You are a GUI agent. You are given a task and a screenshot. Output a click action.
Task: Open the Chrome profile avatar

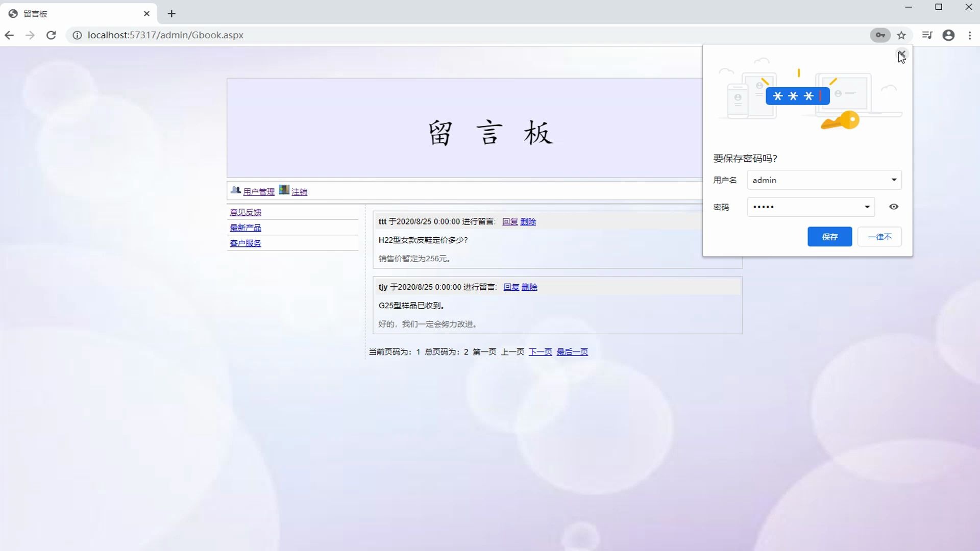tap(948, 35)
